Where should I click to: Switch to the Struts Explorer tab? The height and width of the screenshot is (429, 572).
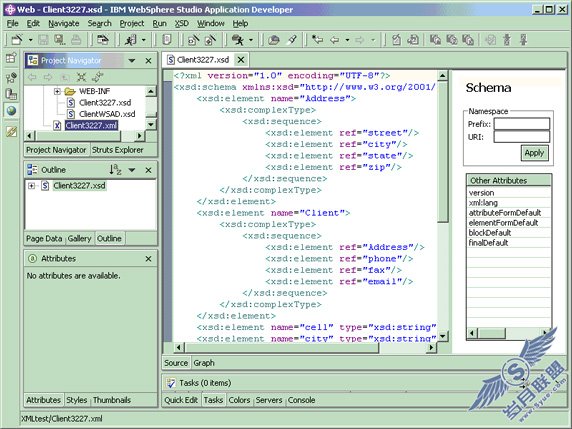tap(117, 150)
